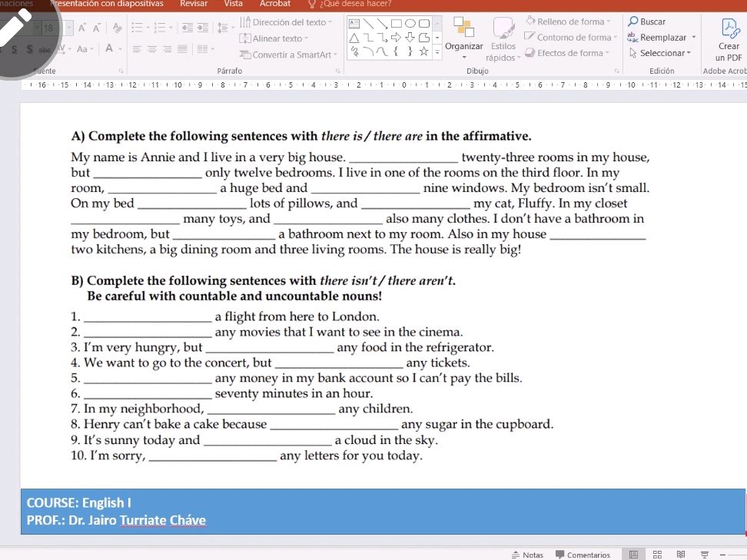Toggle center paragraph alignment
This screenshot has height=560, width=747.
(151, 47)
